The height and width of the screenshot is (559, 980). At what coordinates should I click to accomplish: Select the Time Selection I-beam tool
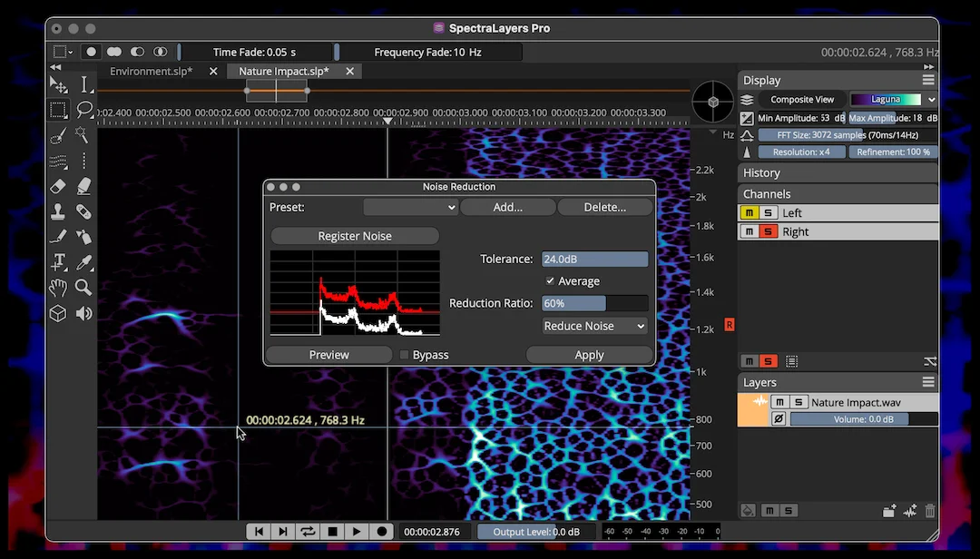(x=84, y=84)
